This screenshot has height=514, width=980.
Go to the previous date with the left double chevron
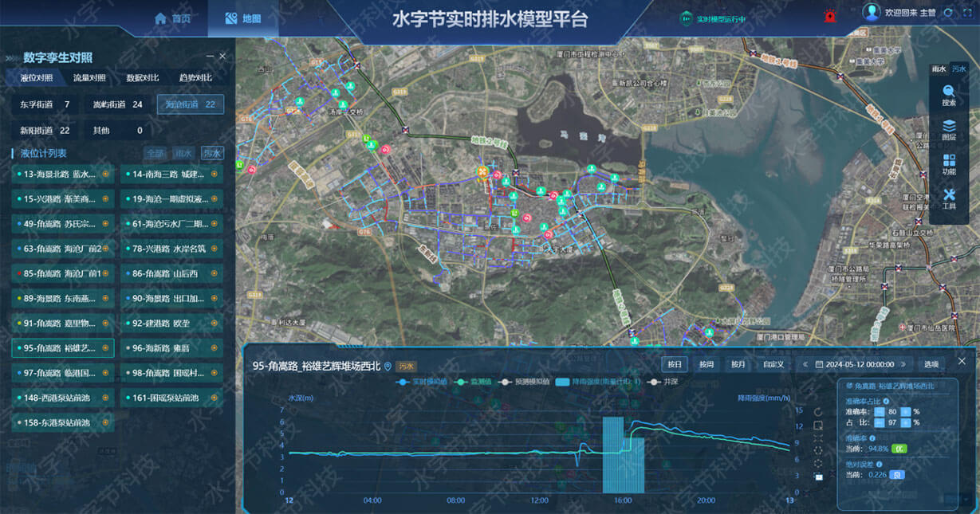point(805,364)
